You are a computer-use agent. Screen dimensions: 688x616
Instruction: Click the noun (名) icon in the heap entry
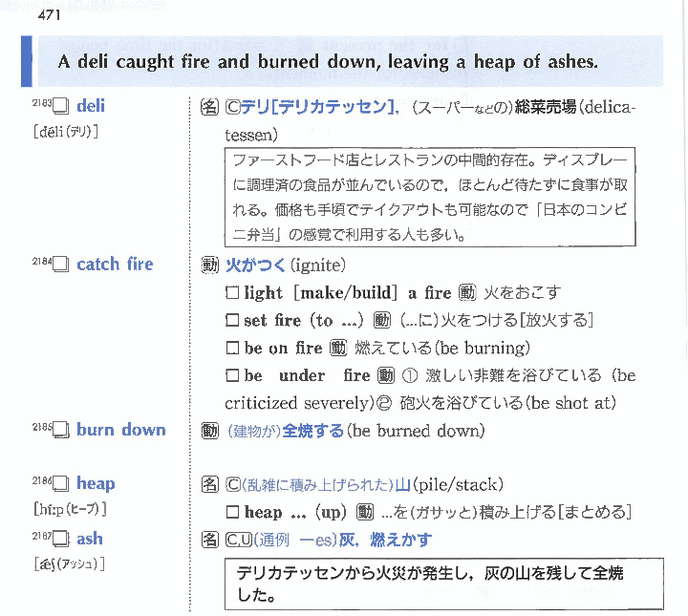[x=210, y=484]
